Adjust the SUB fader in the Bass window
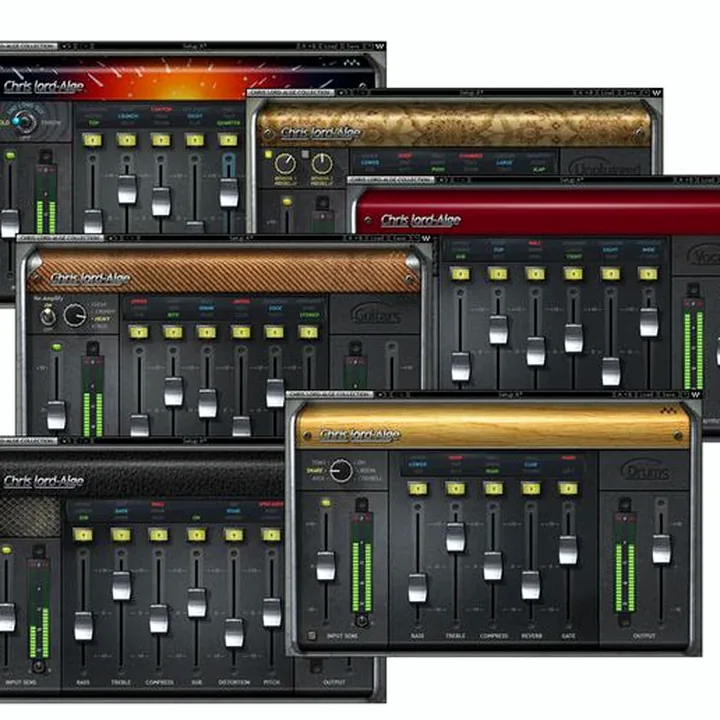 click(197, 602)
